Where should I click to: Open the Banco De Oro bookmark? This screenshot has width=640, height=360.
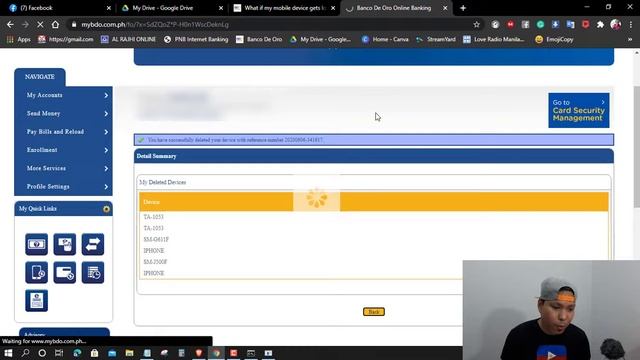[259, 39]
